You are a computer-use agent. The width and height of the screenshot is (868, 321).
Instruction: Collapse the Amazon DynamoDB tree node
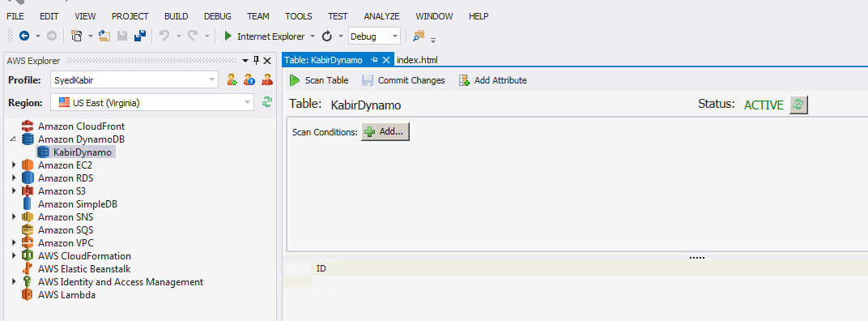[14, 139]
